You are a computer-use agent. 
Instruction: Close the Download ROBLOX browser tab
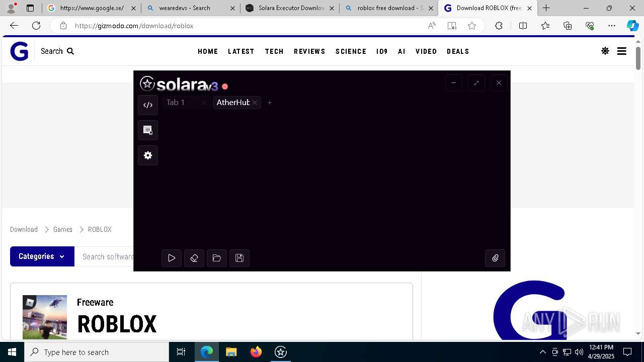pos(529,8)
